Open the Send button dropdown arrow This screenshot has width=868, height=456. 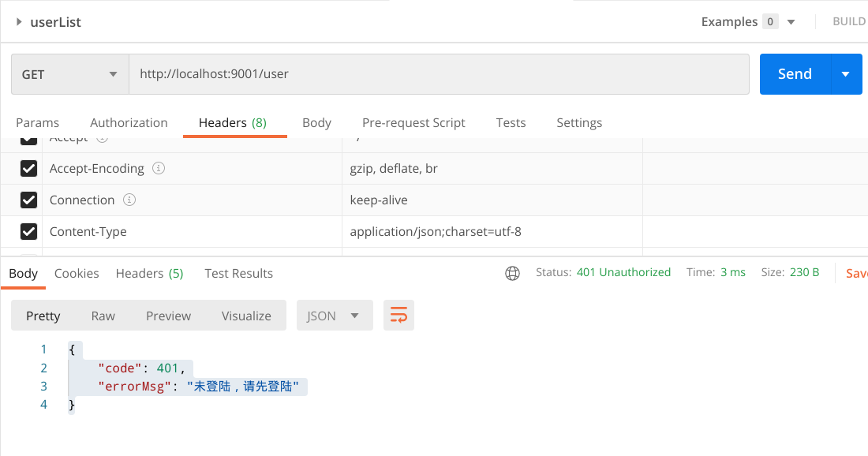(846, 74)
